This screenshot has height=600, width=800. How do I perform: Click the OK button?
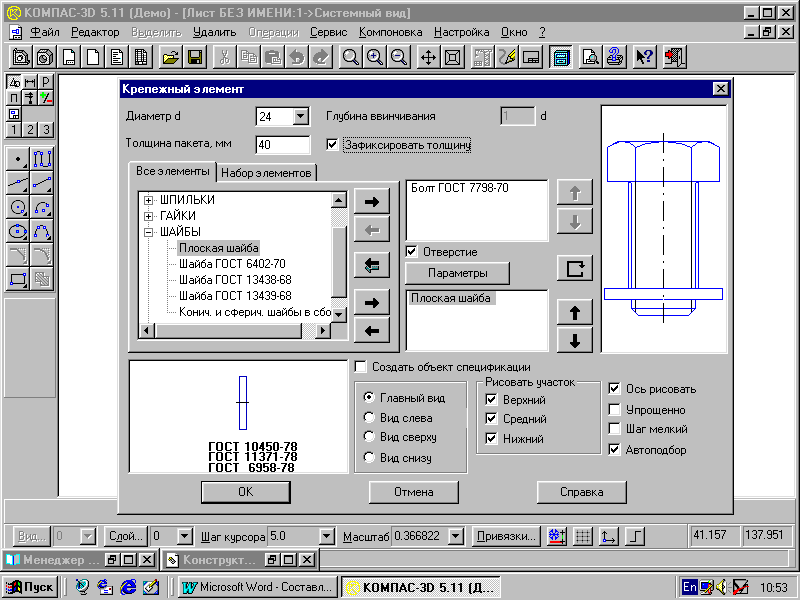(246, 492)
